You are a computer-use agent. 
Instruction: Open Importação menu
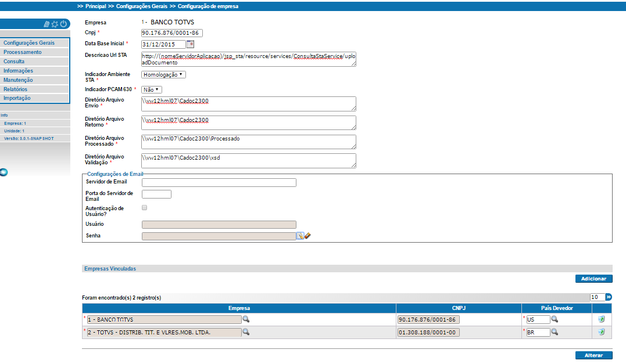35,98
